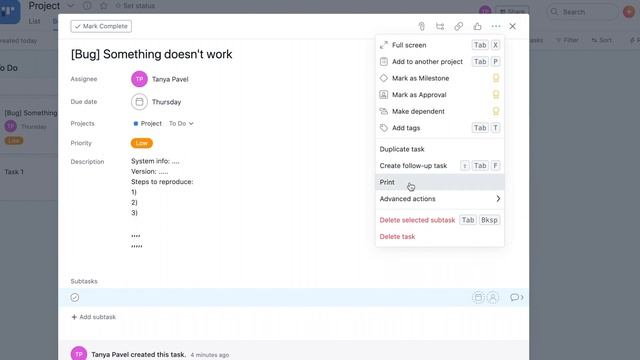Click the Thursday due date value
640x360 pixels.
(x=167, y=102)
